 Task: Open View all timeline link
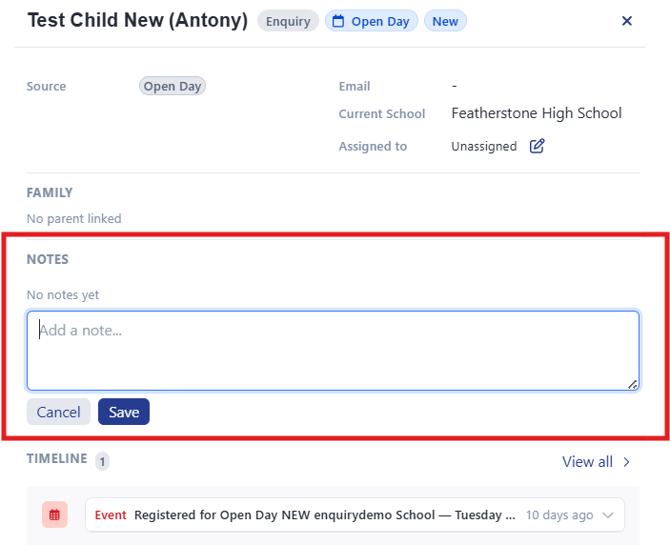(588, 462)
